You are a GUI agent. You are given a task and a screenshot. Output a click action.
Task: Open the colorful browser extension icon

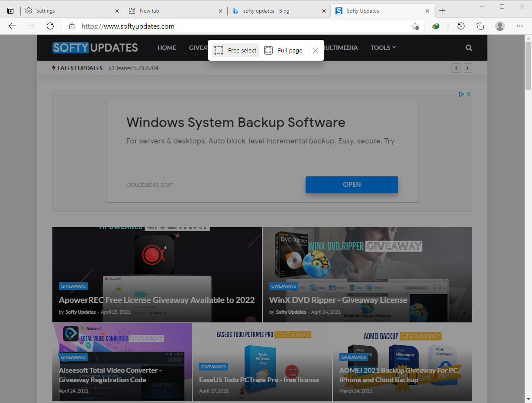coord(436,26)
